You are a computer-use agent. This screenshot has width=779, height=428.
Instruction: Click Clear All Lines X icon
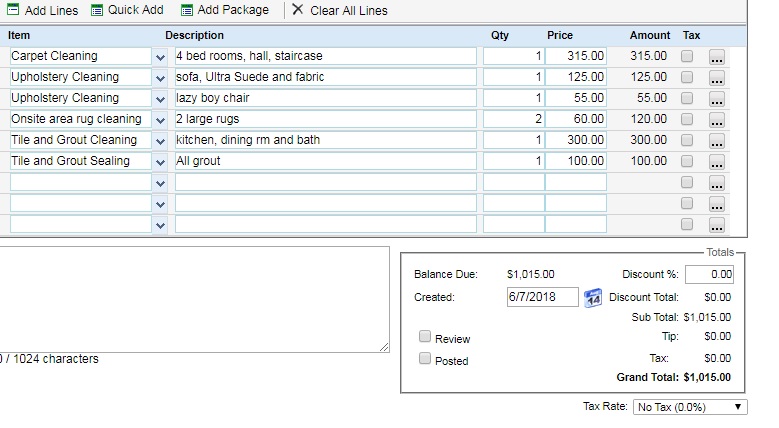(x=298, y=10)
